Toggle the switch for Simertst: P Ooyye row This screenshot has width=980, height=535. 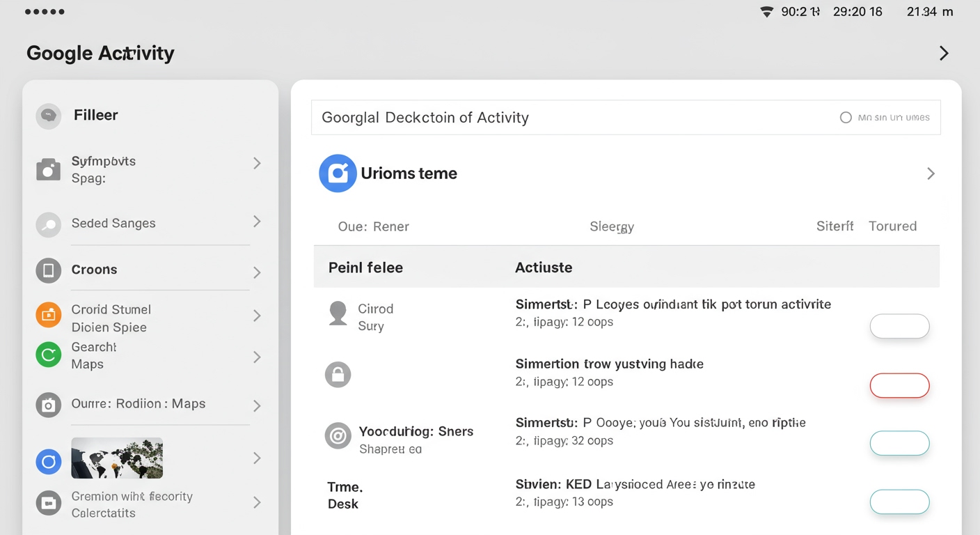pos(899,443)
